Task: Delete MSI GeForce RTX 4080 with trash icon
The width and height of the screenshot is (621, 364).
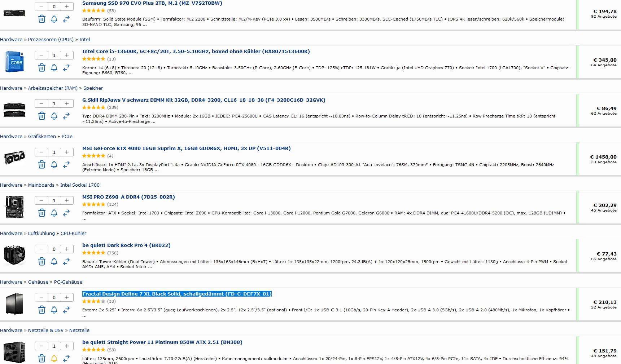Action: [x=42, y=164]
